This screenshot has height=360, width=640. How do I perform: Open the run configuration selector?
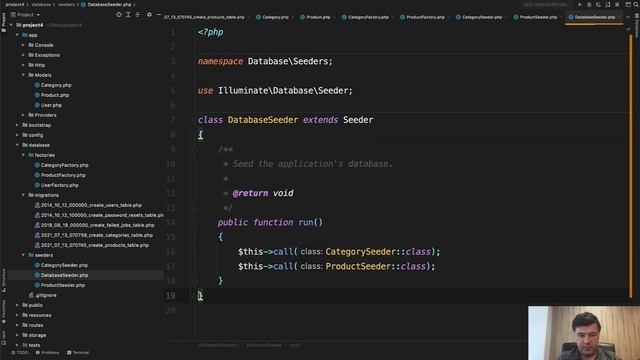click(546, 4)
